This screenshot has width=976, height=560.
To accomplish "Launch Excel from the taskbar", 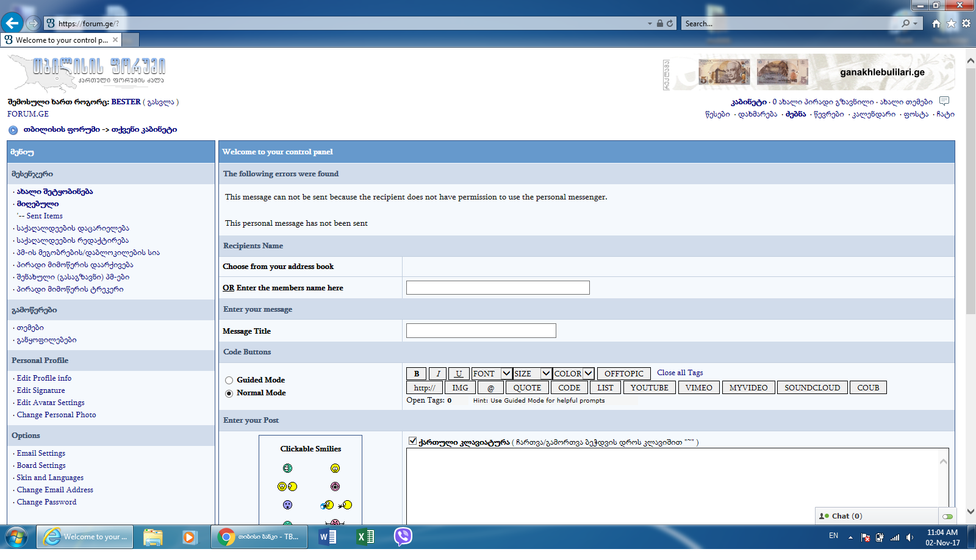I will pos(365,537).
